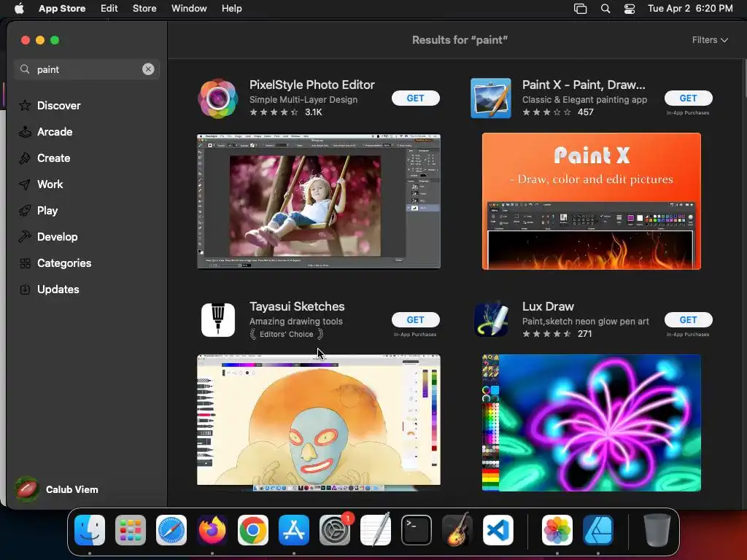Launch Firefox from the Dock
747x560 pixels.
coord(212,530)
